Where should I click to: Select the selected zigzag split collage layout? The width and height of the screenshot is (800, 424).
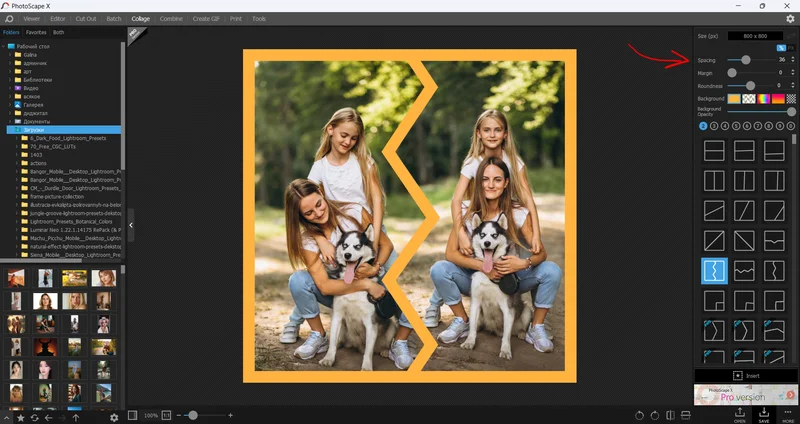[714, 270]
